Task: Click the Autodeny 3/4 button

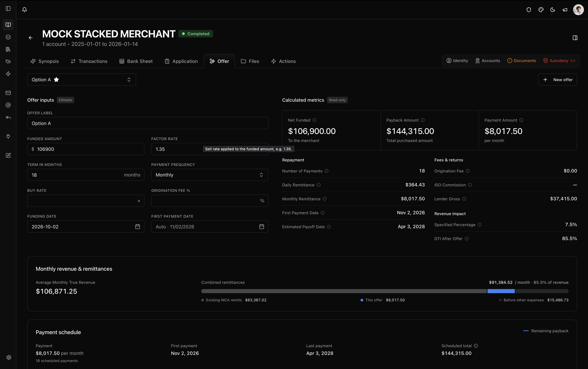Action: (559, 61)
